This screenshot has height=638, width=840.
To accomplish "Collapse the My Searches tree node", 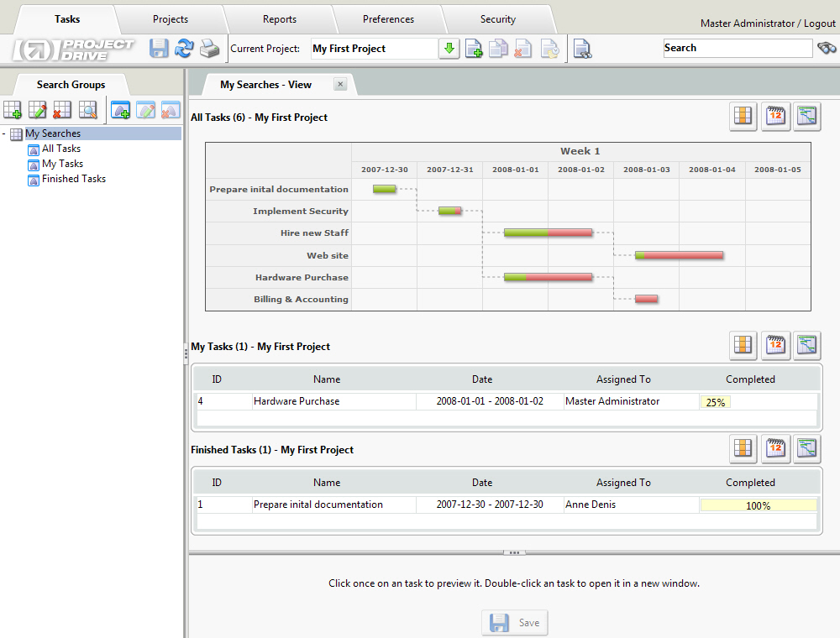I will point(4,133).
